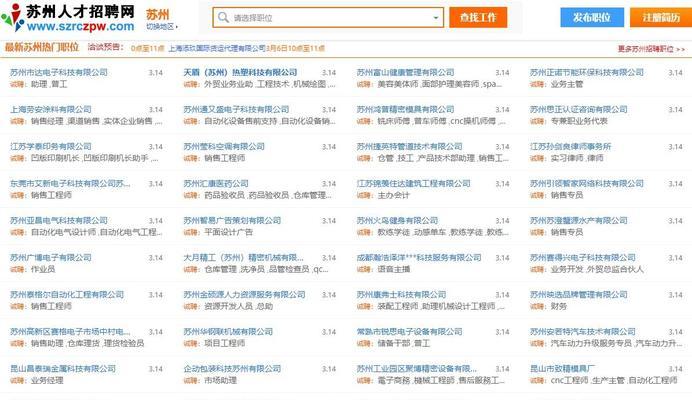The width and height of the screenshot is (692, 400).
Task: Open 江苏锦美佳达建筑工程有限公司 listing
Action: 413,184
